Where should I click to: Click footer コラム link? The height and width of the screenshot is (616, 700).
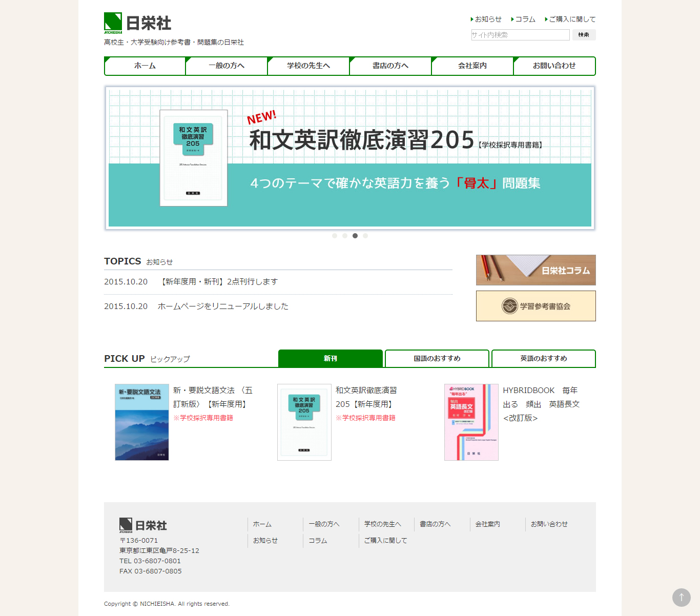coord(318,541)
